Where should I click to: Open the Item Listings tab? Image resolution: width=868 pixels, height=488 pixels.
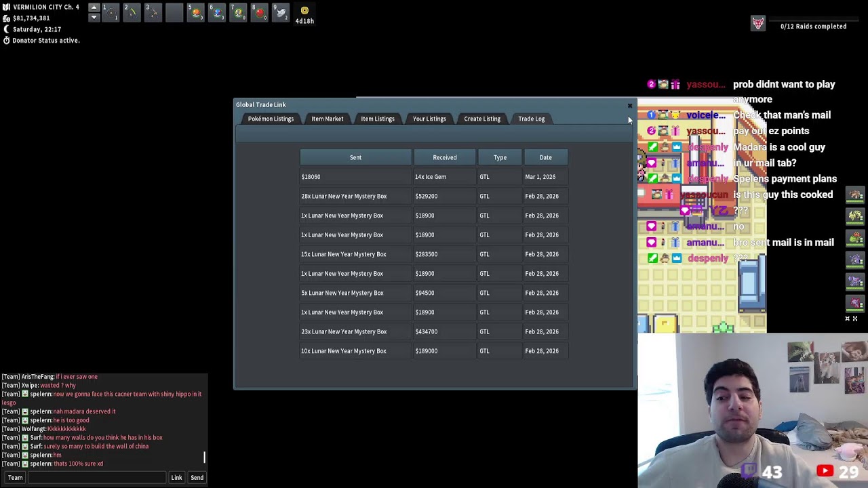coord(378,119)
